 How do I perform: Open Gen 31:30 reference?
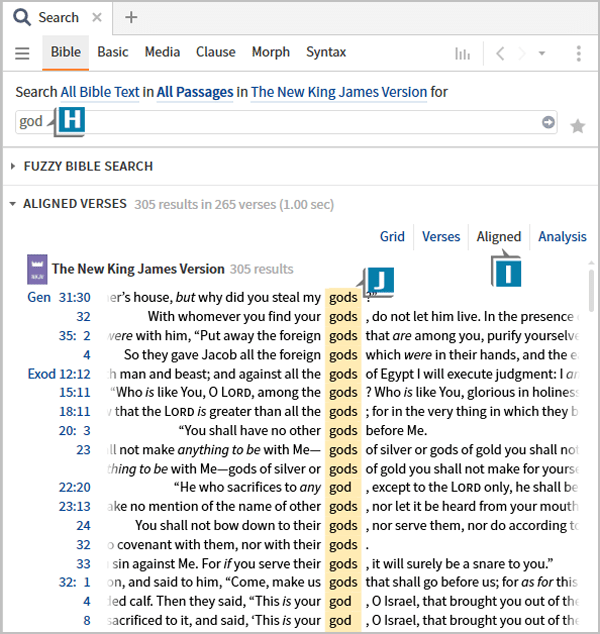click(x=59, y=298)
